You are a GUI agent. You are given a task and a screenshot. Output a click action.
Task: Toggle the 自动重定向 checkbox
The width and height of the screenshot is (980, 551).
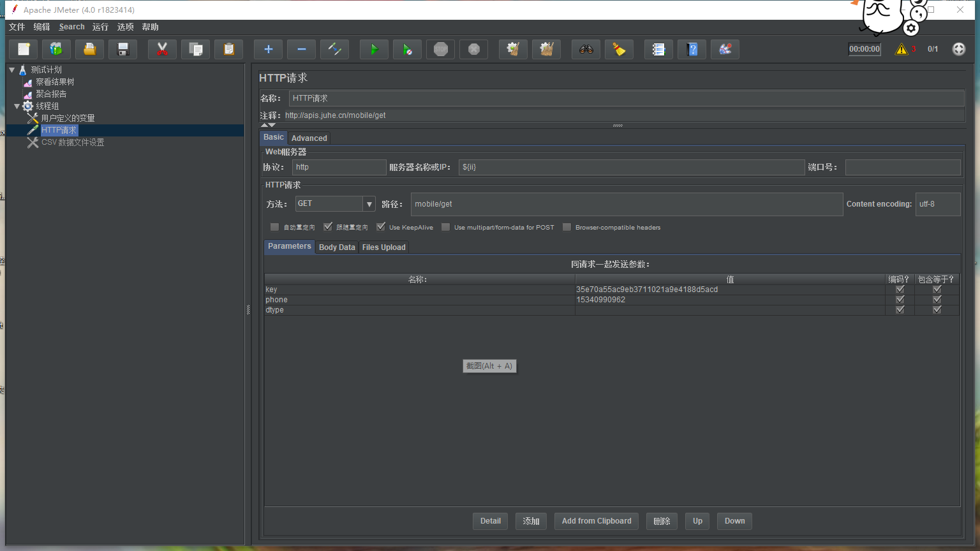274,227
